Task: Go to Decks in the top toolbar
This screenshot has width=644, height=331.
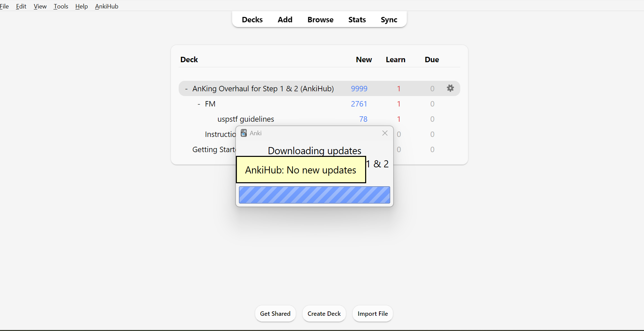Action: tap(252, 20)
